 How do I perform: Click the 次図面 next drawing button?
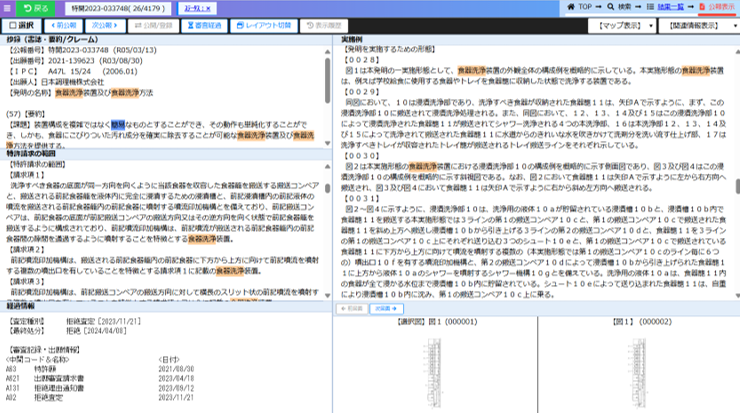pyautogui.click(x=386, y=309)
